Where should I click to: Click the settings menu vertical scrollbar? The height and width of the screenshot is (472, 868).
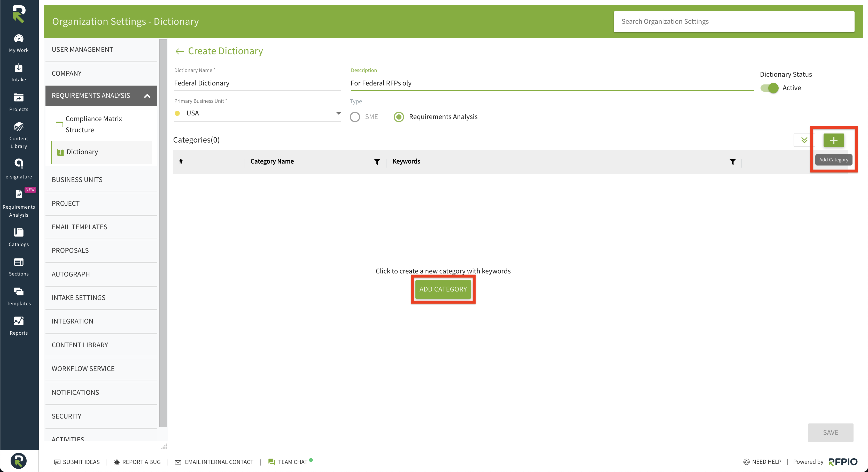coord(163,233)
